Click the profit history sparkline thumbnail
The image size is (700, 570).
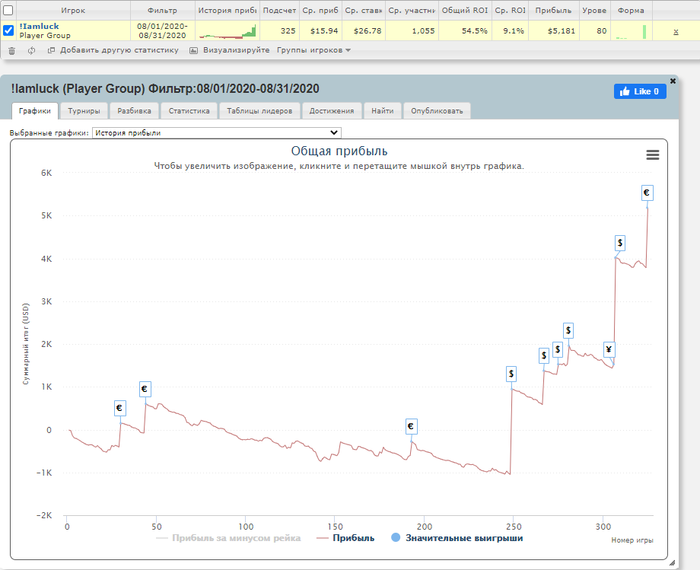pos(228,31)
